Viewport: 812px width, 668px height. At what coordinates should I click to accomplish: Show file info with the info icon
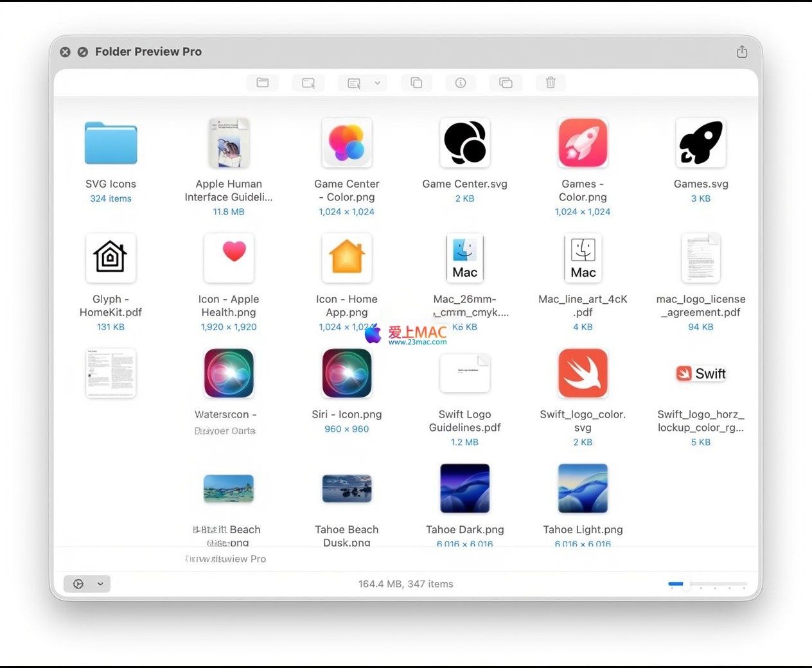pos(461,83)
